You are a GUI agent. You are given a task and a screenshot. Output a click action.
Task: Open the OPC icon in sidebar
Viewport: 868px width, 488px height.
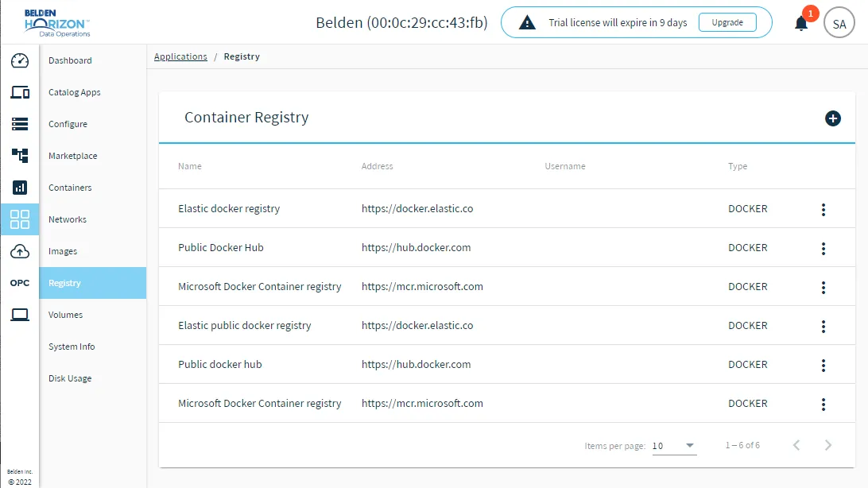pos(20,283)
